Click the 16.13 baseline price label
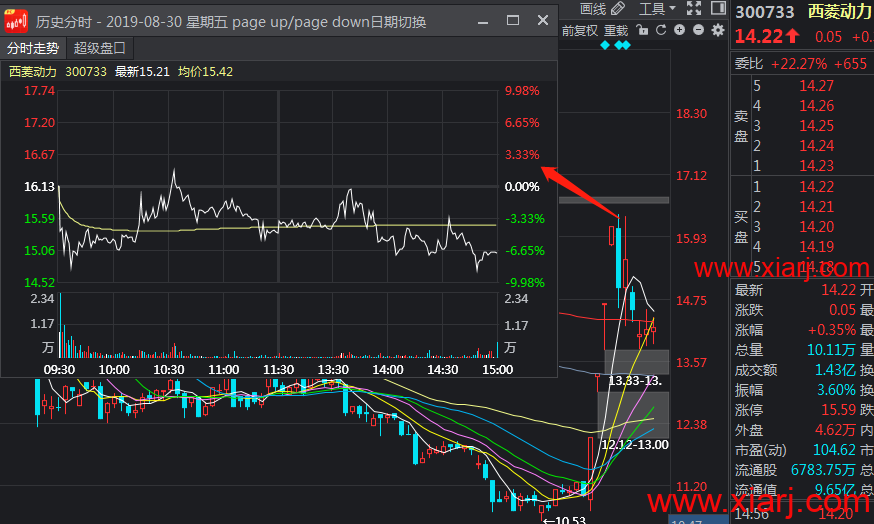Image resolution: width=874 pixels, height=524 pixels. 39,187
